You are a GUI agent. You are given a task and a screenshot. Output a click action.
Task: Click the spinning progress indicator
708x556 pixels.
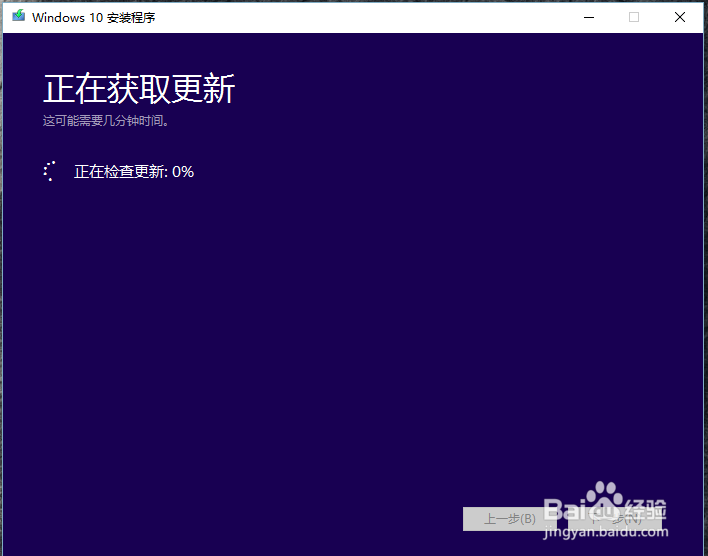[x=51, y=171]
